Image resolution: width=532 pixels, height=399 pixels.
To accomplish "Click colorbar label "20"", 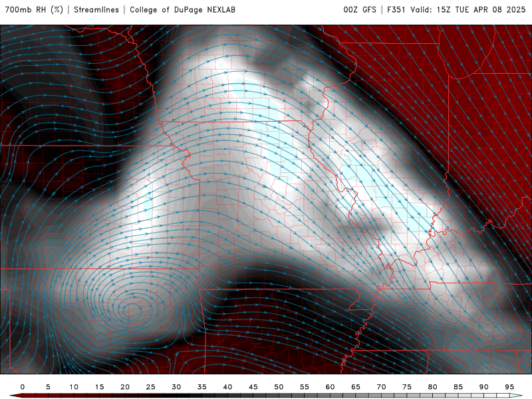I will point(125,387).
